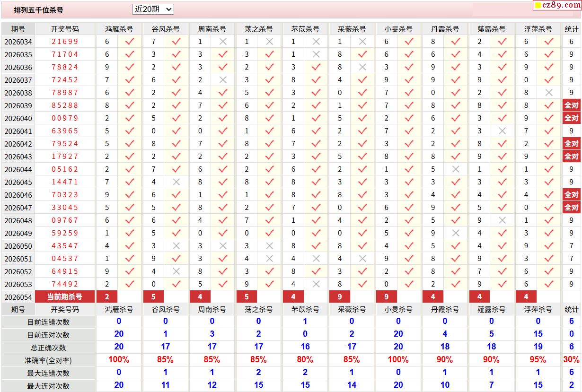Click the gray X in 周南杀号 row 2026034
The width and height of the screenshot is (582, 392).
click(x=223, y=42)
